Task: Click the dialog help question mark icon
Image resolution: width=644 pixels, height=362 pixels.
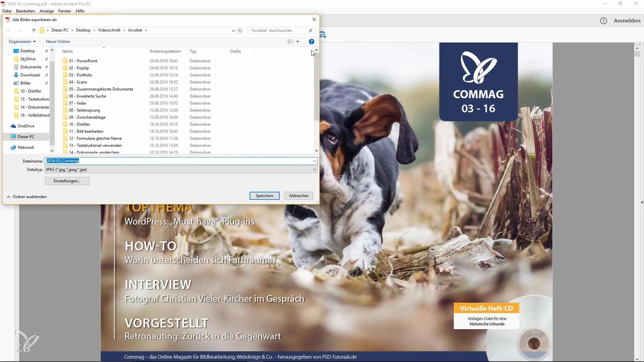Action: coord(311,42)
